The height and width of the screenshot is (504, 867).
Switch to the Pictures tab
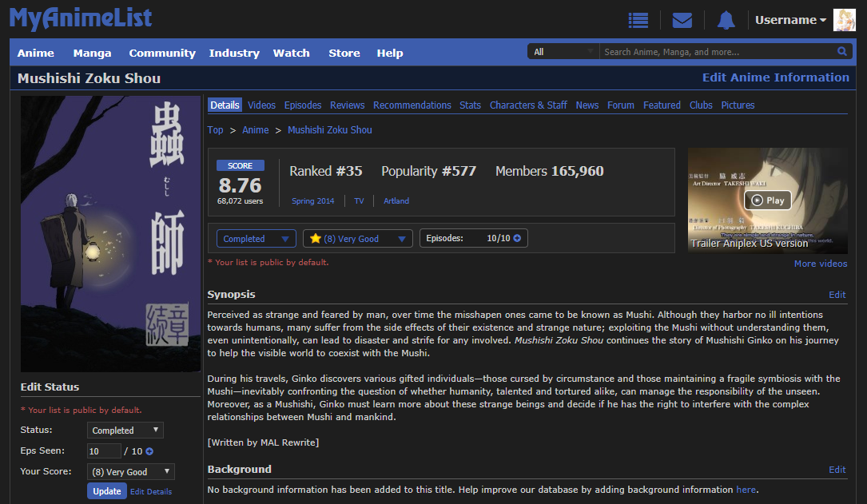point(738,105)
